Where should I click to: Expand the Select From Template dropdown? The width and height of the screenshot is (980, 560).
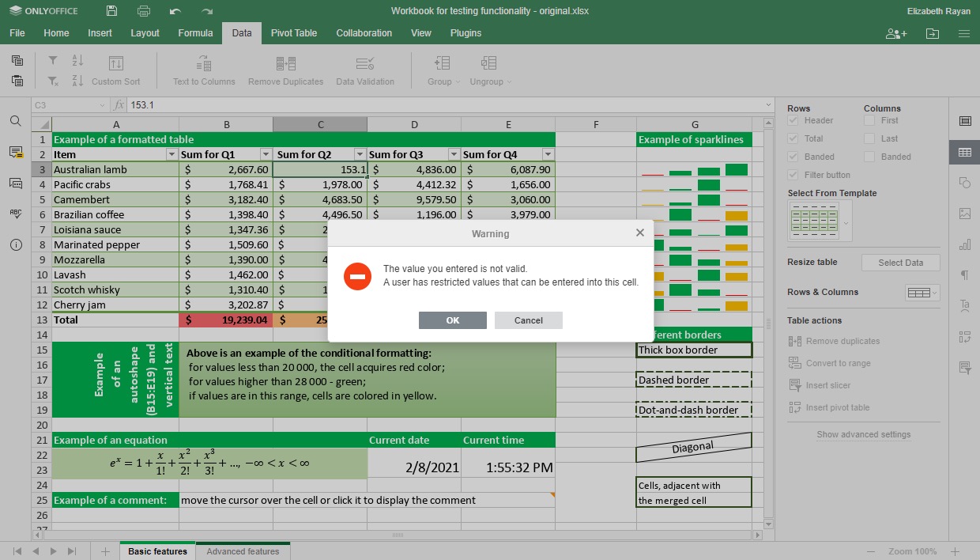(x=846, y=223)
